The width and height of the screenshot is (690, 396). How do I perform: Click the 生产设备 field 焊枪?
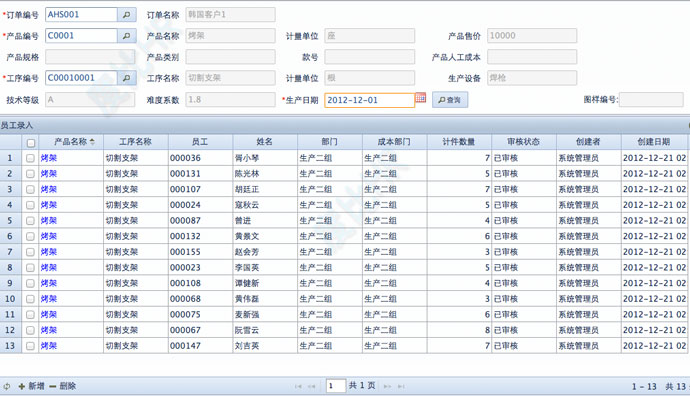[532, 78]
